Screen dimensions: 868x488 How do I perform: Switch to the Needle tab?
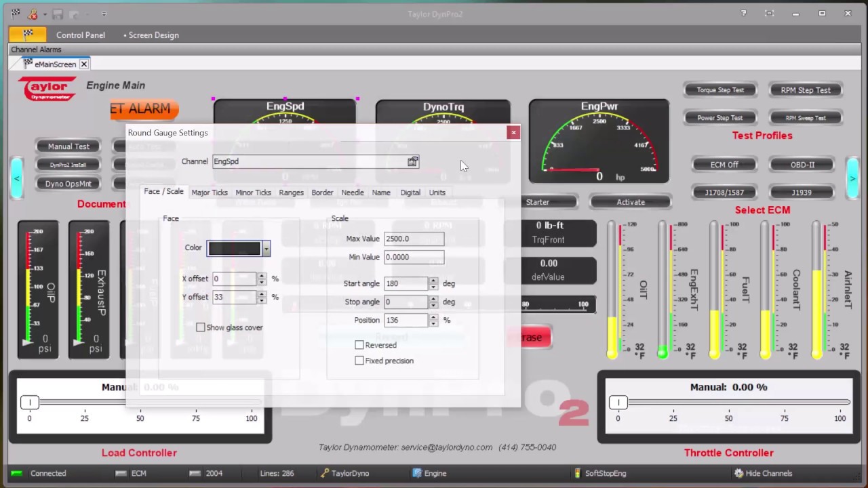(x=353, y=192)
